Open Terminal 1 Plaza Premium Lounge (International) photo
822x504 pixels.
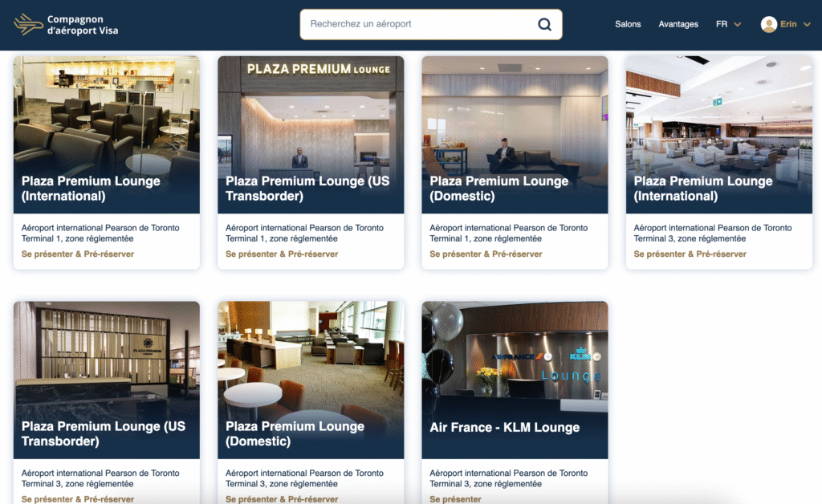107,135
